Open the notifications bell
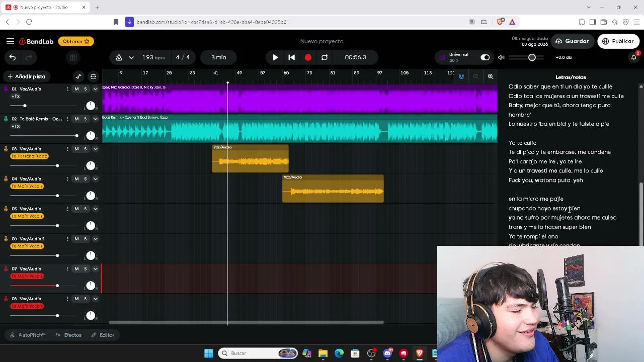The image size is (644, 362). 633,57
